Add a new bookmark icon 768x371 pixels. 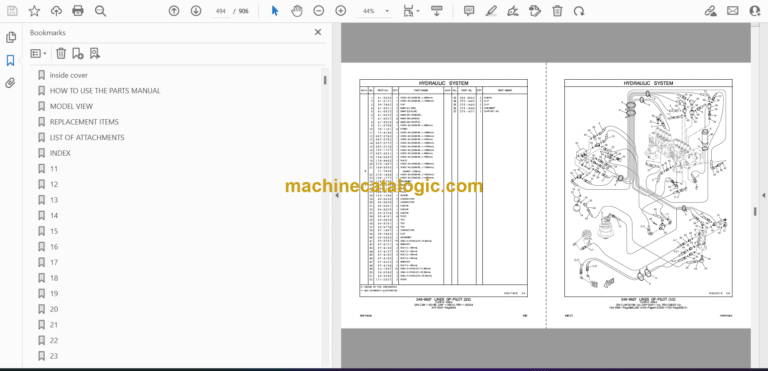pyautogui.click(x=77, y=53)
